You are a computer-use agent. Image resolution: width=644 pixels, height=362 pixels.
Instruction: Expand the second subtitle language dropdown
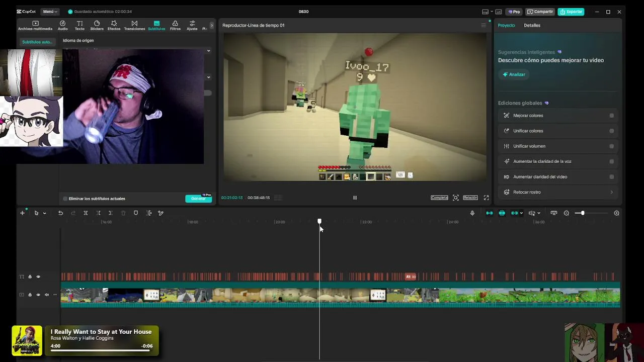click(x=208, y=77)
